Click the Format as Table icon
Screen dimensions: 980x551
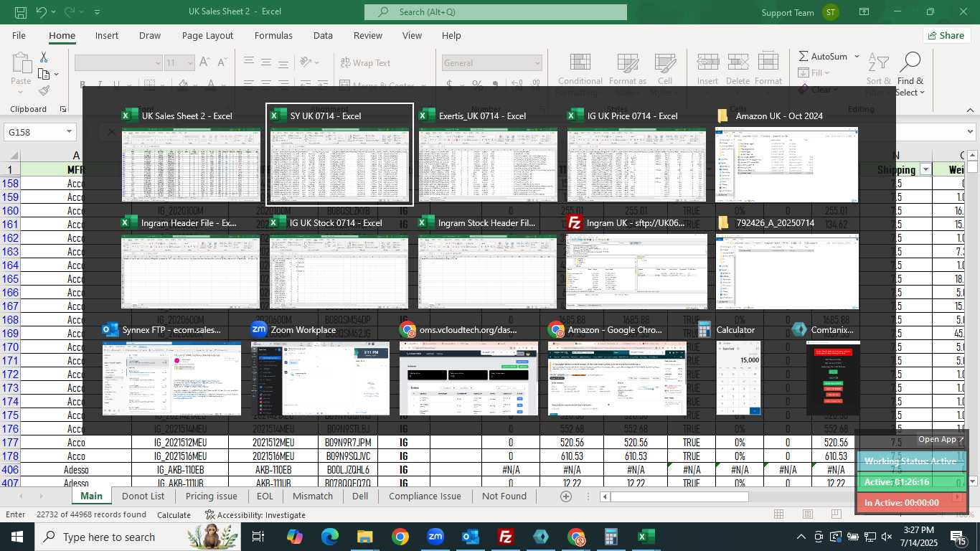628,62
